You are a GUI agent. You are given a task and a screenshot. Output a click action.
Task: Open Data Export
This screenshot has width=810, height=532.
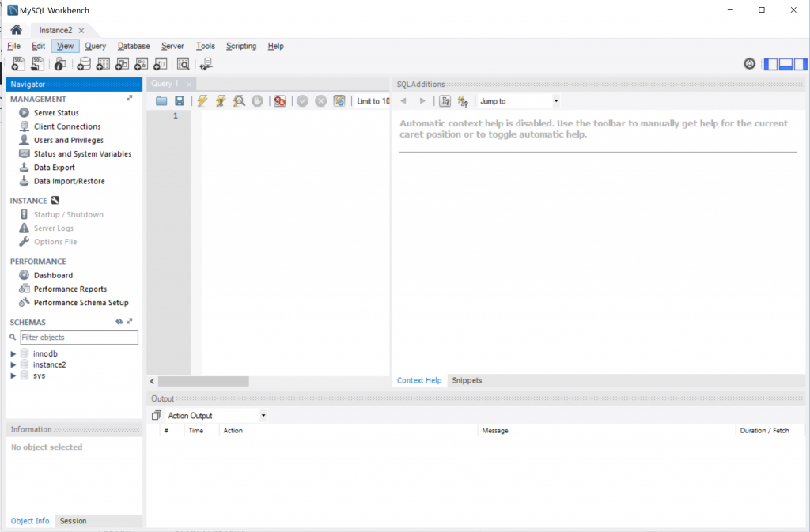[55, 167]
